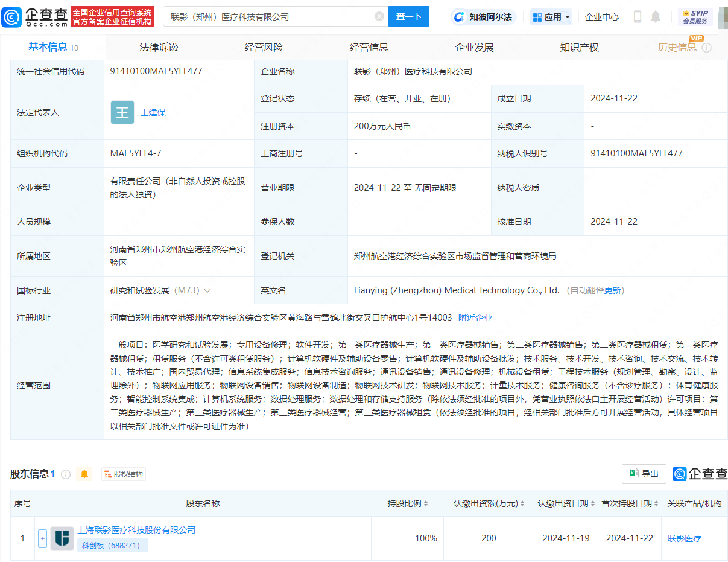Open the notification bell in the top bar

[x=656, y=17]
